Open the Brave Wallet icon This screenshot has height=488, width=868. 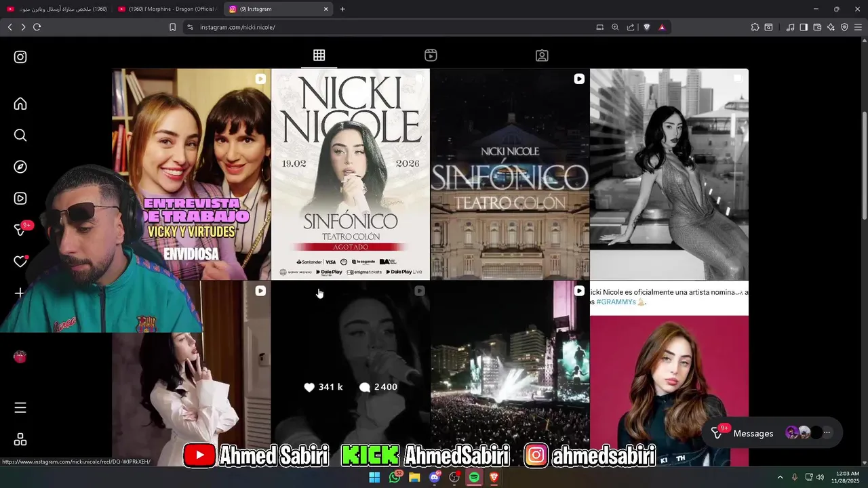pyautogui.click(x=817, y=27)
